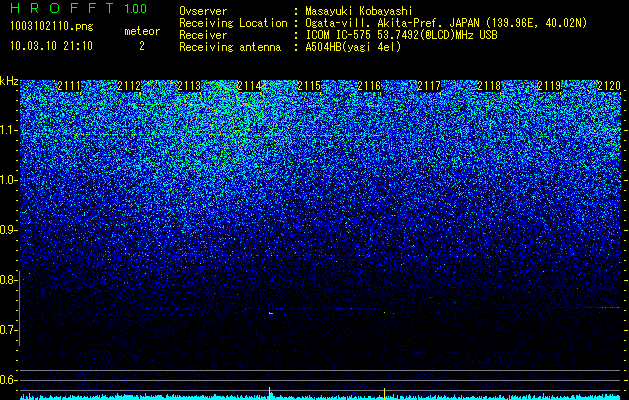
Task: Click the faint green meteor echo near 2116
Action: (x=385, y=312)
